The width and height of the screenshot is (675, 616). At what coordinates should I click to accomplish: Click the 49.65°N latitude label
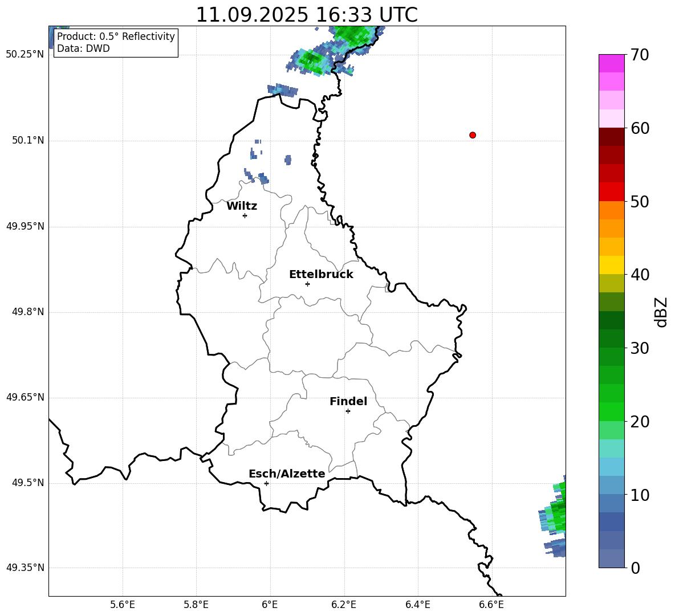pyautogui.click(x=25, y=397)
